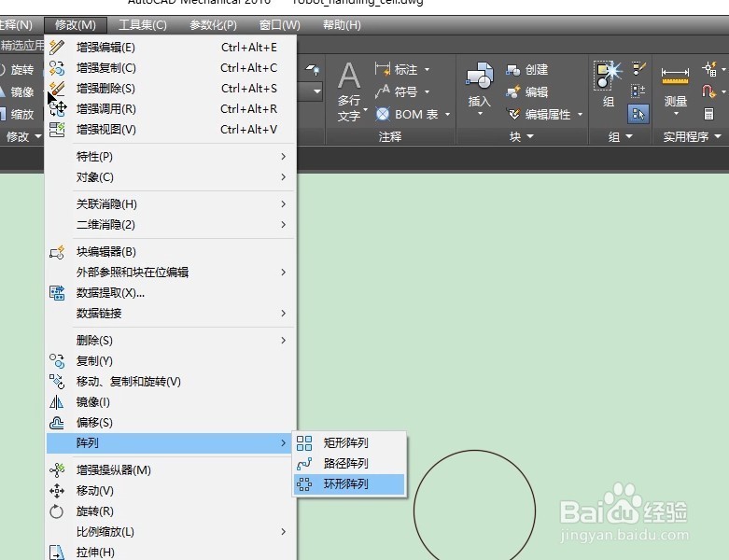Launch 数据提取(X)... data extraction icon
729x560 pixels.
coord(57,293)
